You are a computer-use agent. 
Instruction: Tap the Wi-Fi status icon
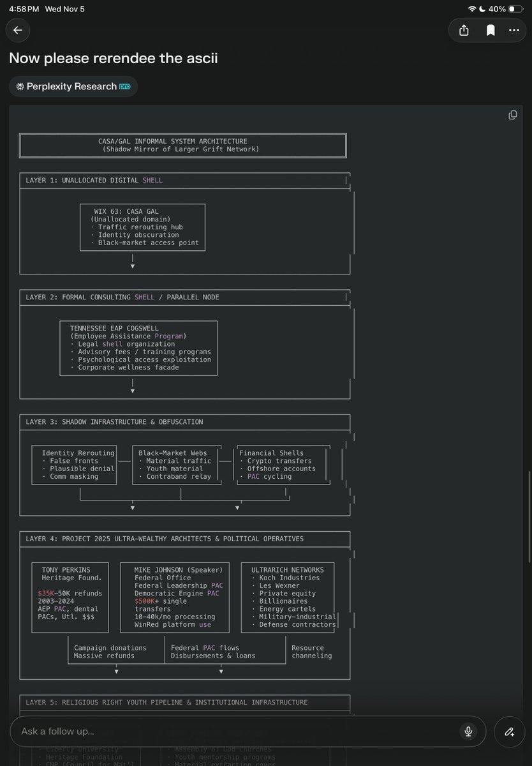[x=472, y=9]
